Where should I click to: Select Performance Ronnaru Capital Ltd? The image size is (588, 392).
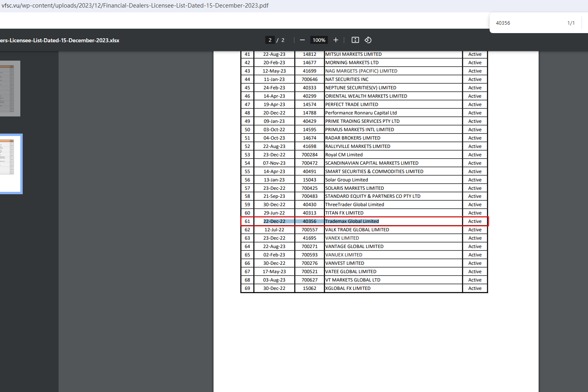point(361,113)
